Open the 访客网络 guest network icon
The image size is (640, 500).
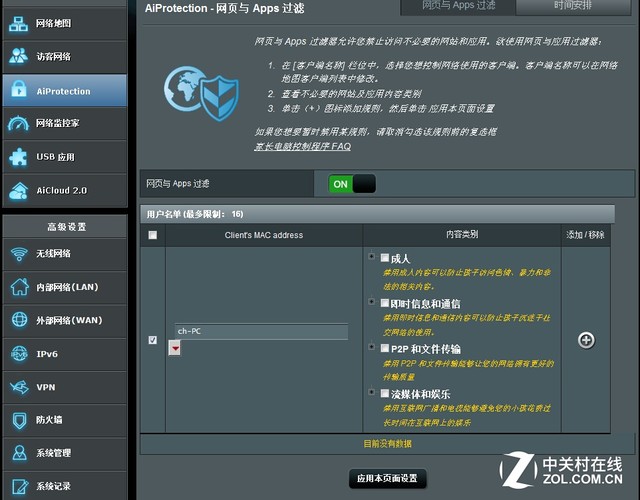[x=18, y=56]
